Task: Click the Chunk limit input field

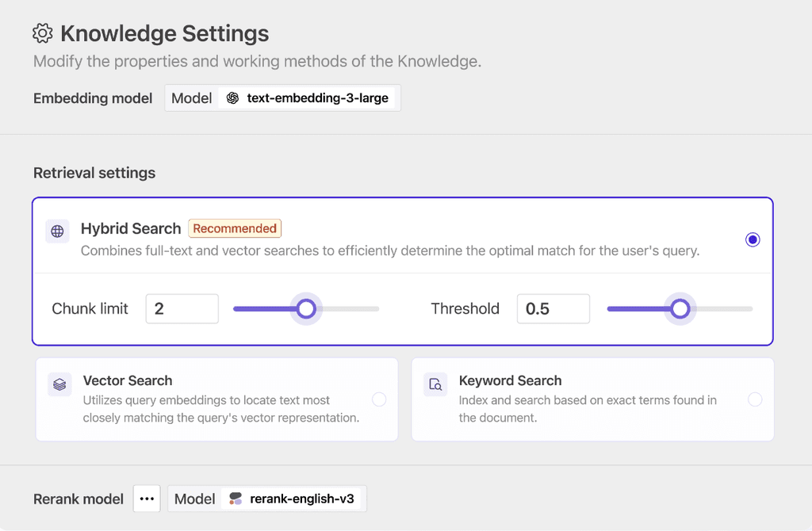Action: (182, 308)
